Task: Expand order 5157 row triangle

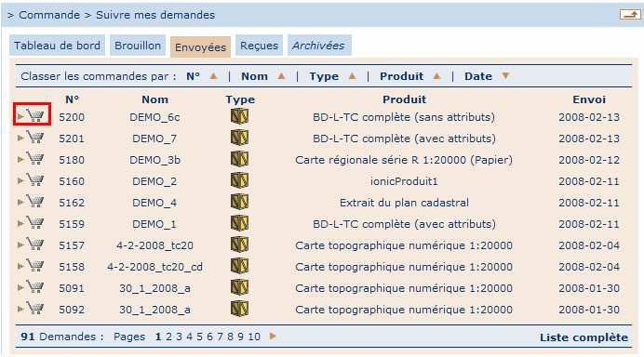Action: pyautogui.click(x=20, y=245)
